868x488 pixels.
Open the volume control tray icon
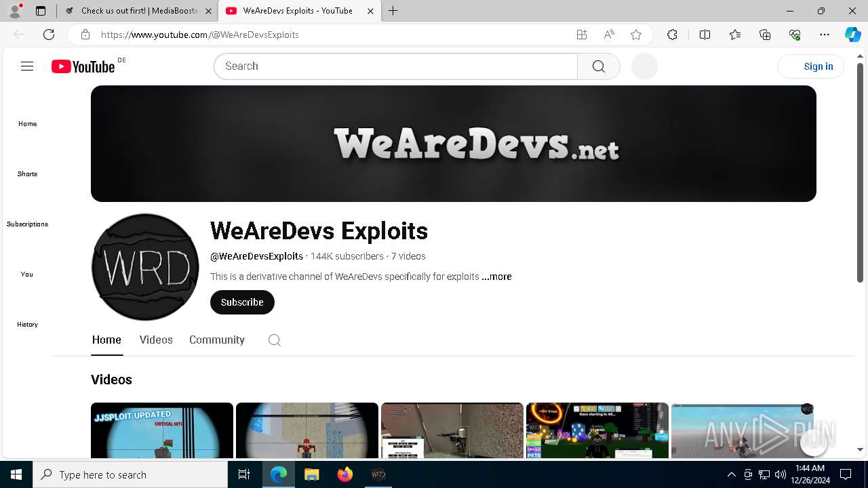point(781,474)
